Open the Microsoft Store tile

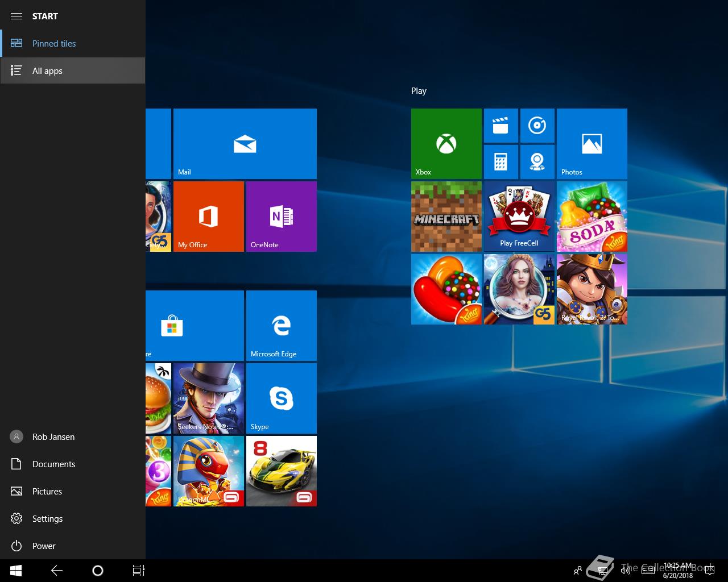(x=195, y=326)
